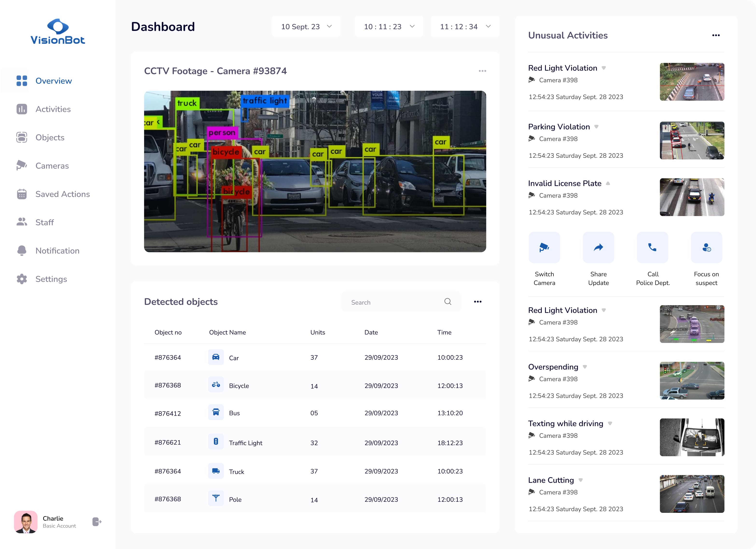Screen dimensions: 756x549
Task: Open the Cameras sidebar item
Action: point(52,166)
